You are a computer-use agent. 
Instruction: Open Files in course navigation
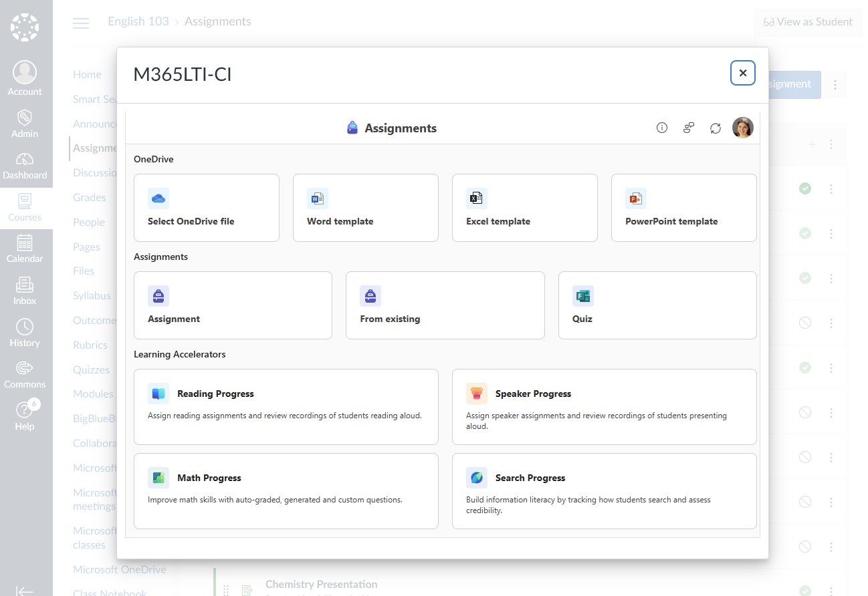(84, 271)
